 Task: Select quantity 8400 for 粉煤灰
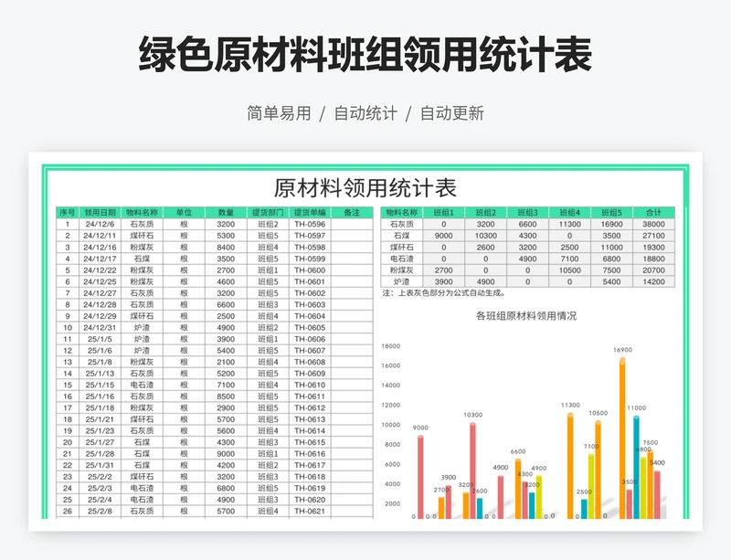point(224,248)
